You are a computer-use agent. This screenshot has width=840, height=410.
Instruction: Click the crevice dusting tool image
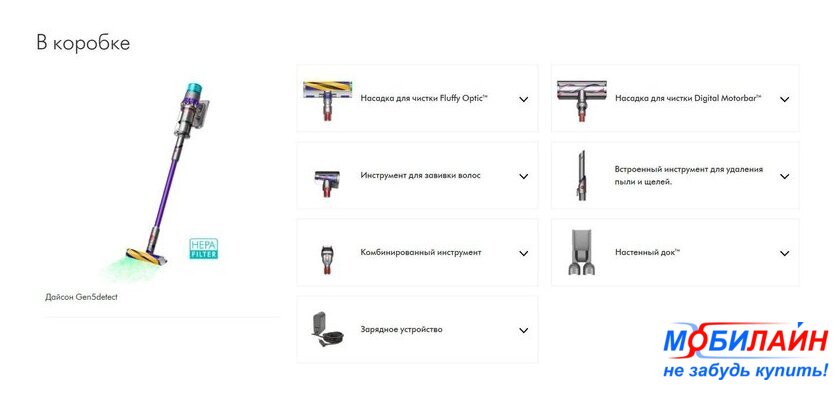click(x=581, y=176)
